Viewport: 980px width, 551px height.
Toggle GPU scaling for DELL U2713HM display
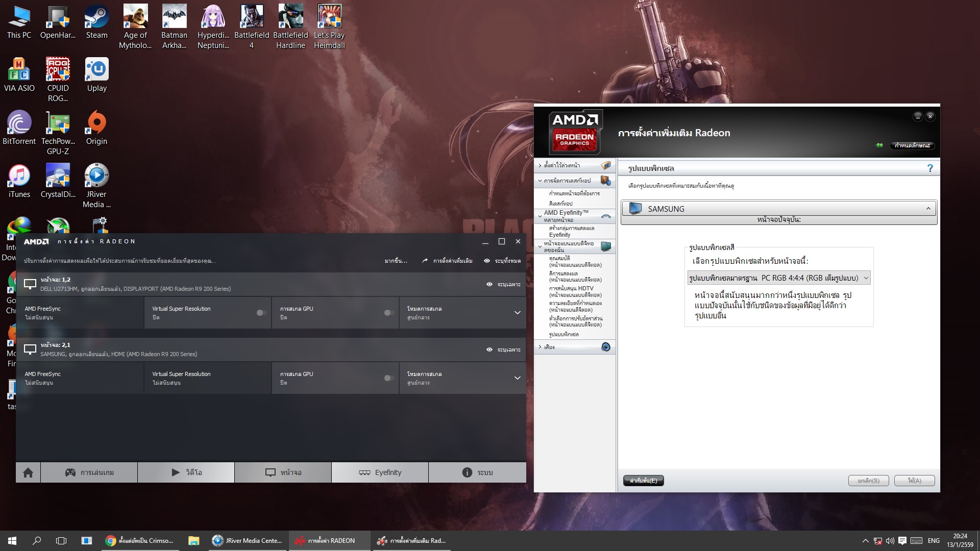click(x=389, y=313)
